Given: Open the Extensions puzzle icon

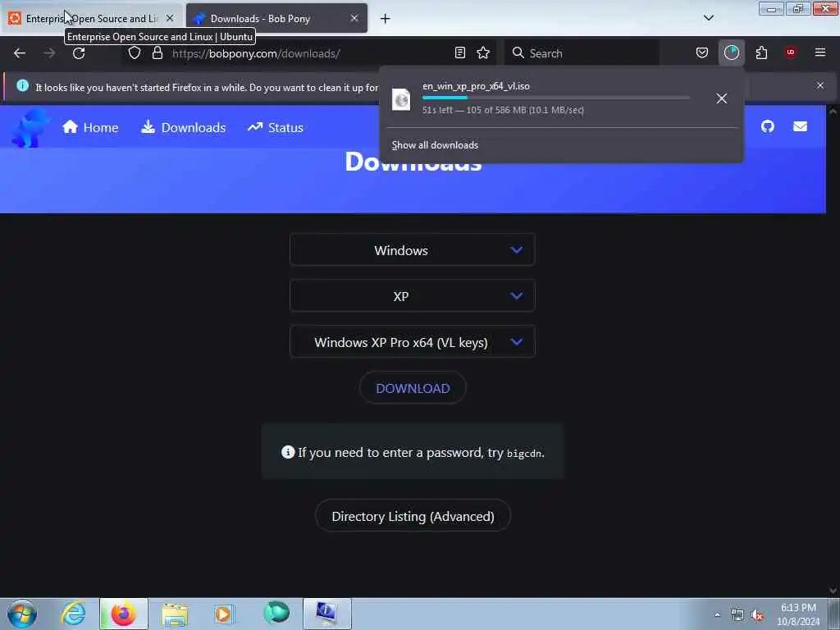Looking at the screenshot, I should (761, 52).
